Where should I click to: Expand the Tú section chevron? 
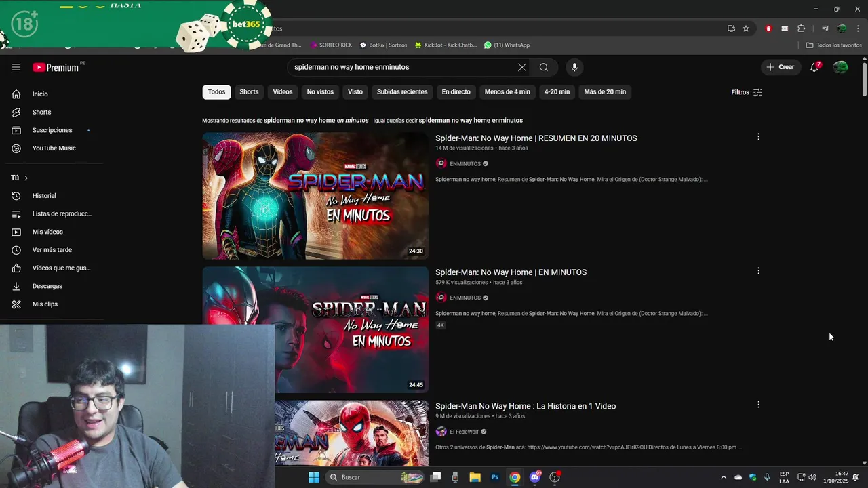[x=26, y=178]
